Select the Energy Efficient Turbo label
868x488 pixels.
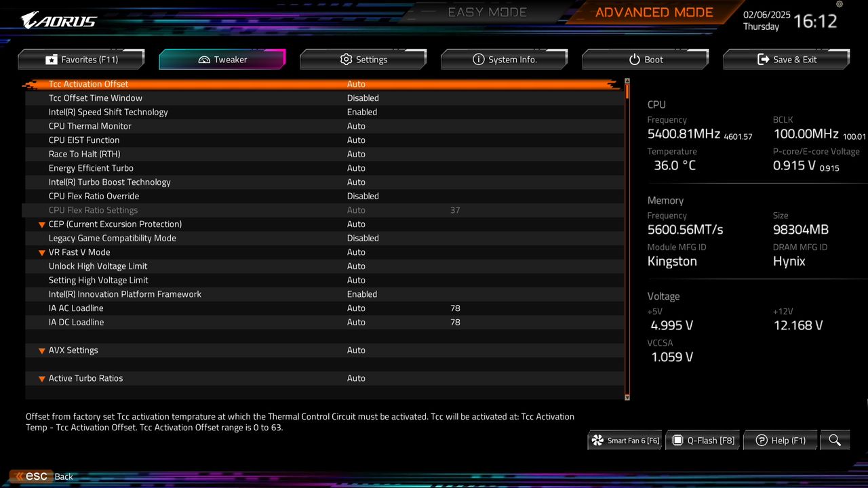tap(91, 168)
